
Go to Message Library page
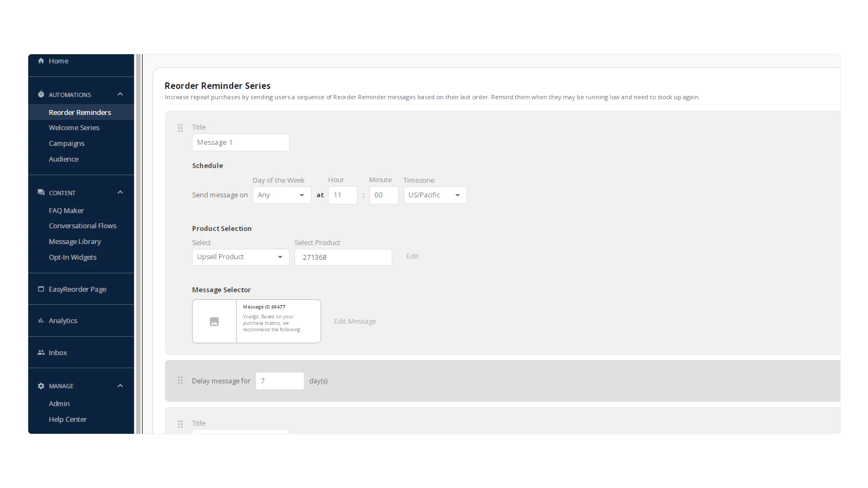[75, 242]
